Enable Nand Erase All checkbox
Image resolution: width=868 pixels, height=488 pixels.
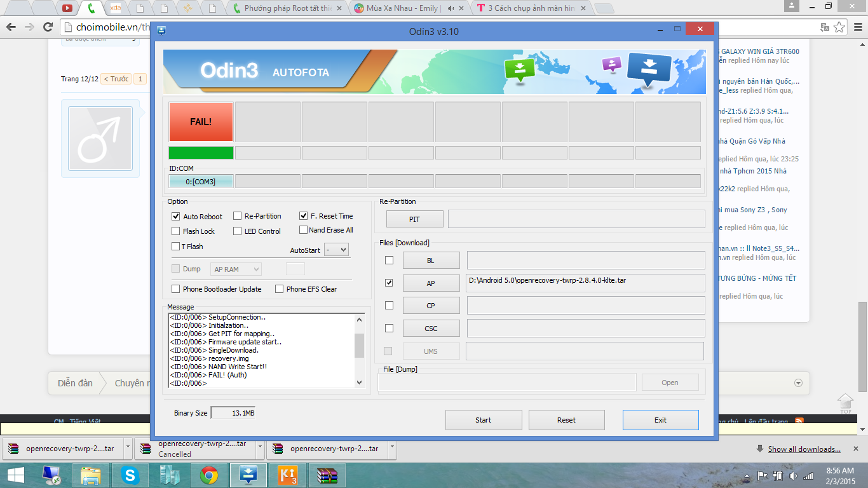tap(304, 230)
